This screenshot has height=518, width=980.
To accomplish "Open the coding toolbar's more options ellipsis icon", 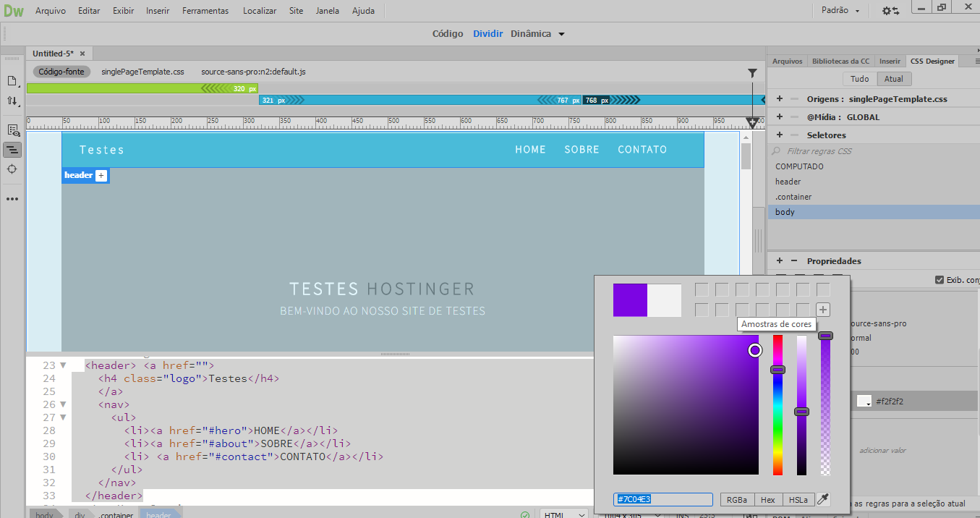I will (x=12, y=199).
